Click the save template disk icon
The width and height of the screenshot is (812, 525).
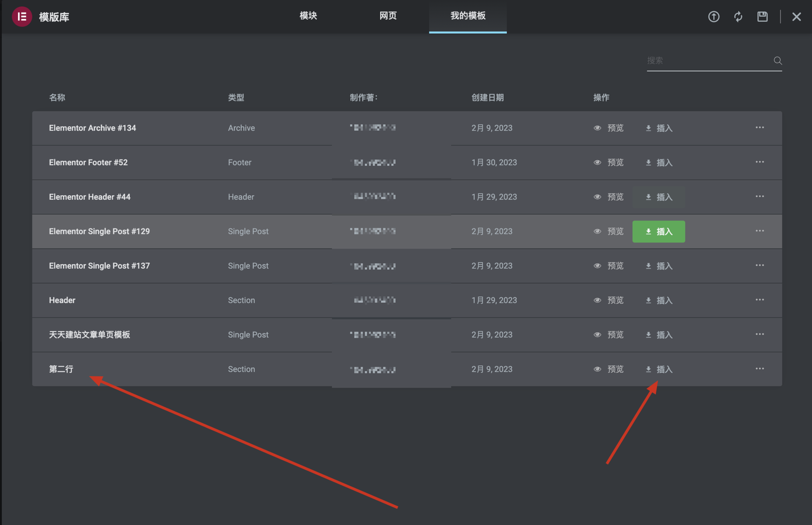(x=762, y=16)
